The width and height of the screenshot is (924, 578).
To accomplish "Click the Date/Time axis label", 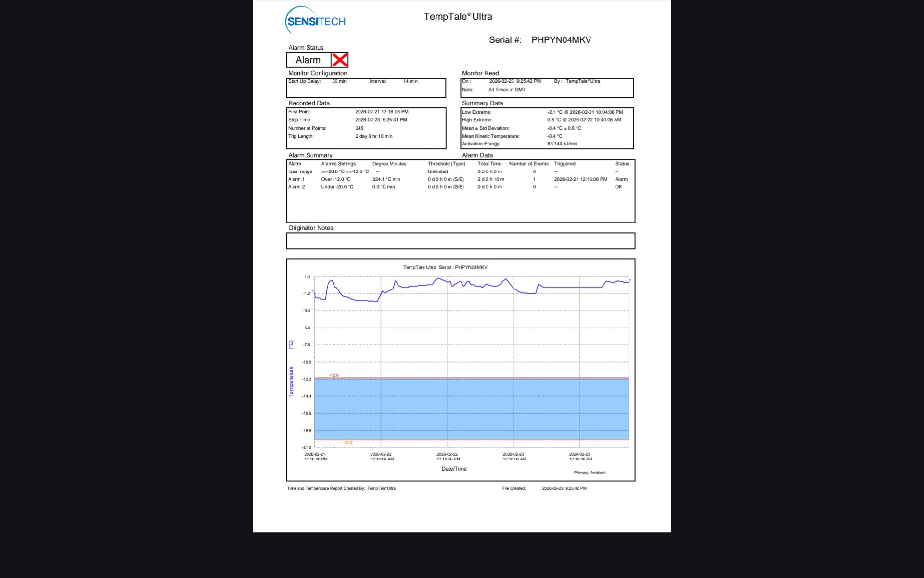I will (x=454, y=469).
